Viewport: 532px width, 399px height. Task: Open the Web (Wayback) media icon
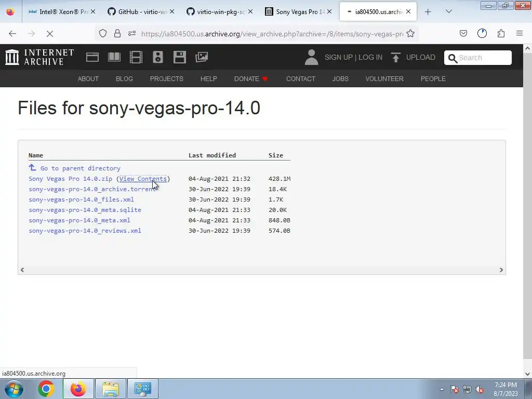coord(92,57)
